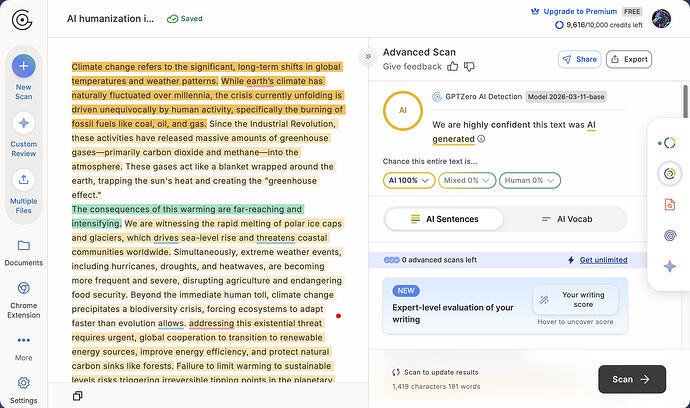This screenshot has width=690, height=408.
Task: Click underlined word addressing in text
Action: (212, 323)
